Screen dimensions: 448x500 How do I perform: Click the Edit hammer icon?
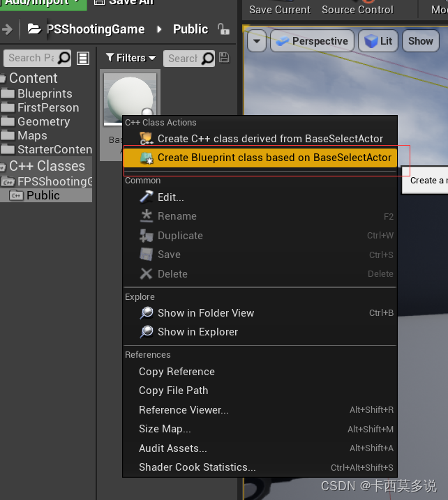point(147,197)
